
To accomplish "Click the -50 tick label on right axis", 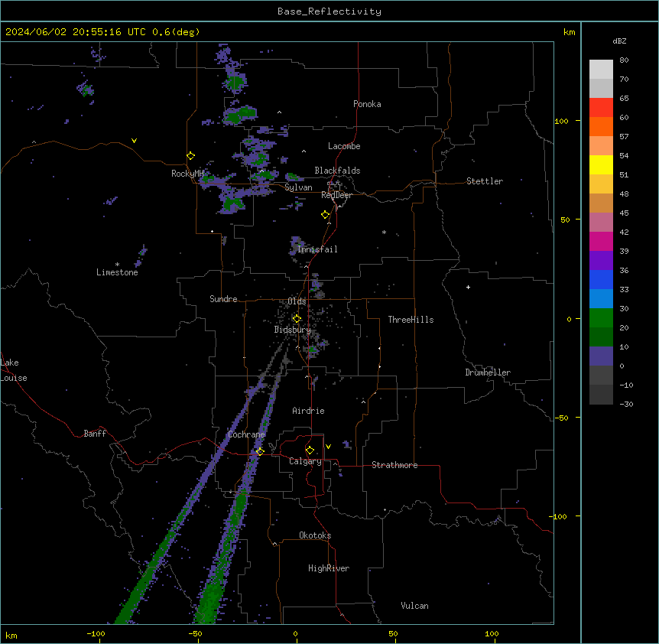I will 561,418.
